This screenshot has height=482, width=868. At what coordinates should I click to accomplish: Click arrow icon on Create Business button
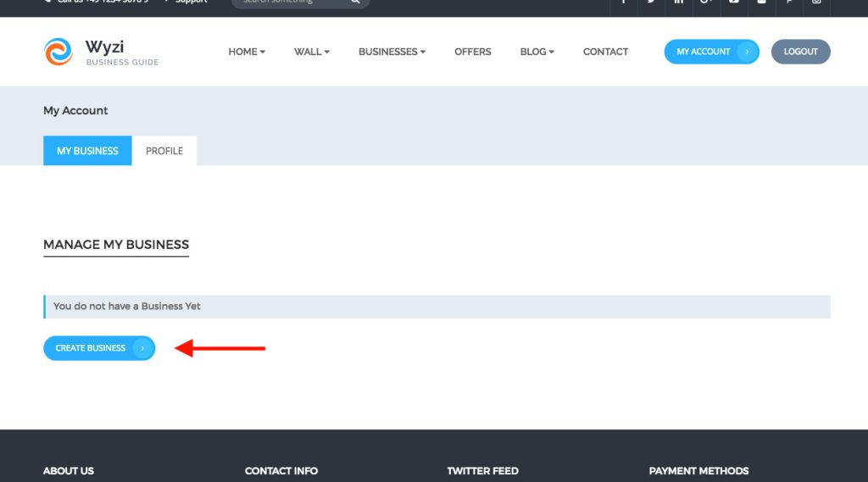142,348
